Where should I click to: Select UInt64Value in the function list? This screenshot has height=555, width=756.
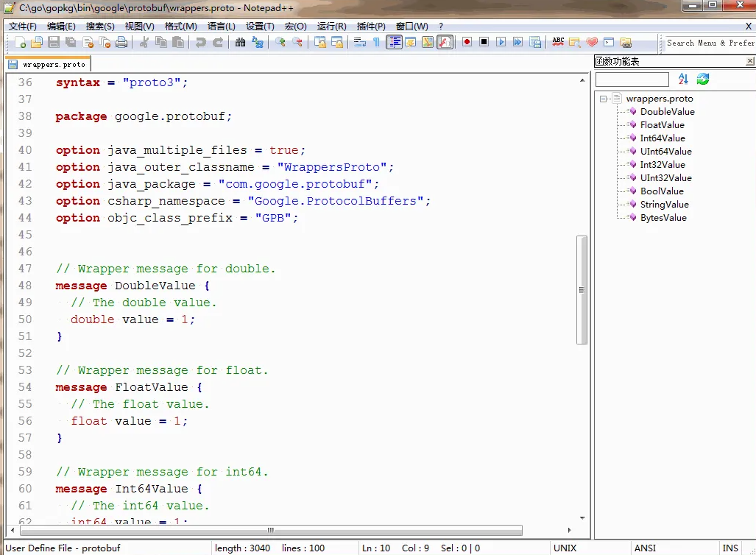click(x=666, y=152)
